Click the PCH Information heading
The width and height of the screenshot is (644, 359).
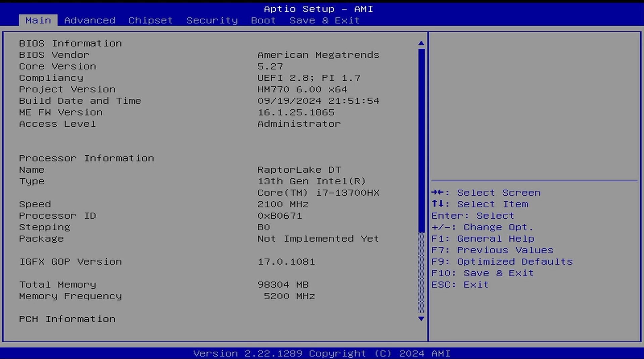pyautogui.click(x=67, y=319)
